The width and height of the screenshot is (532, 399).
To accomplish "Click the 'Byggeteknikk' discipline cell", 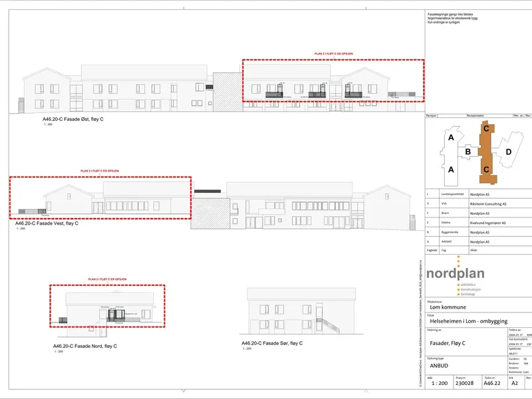I will click(x=450, y=232).
